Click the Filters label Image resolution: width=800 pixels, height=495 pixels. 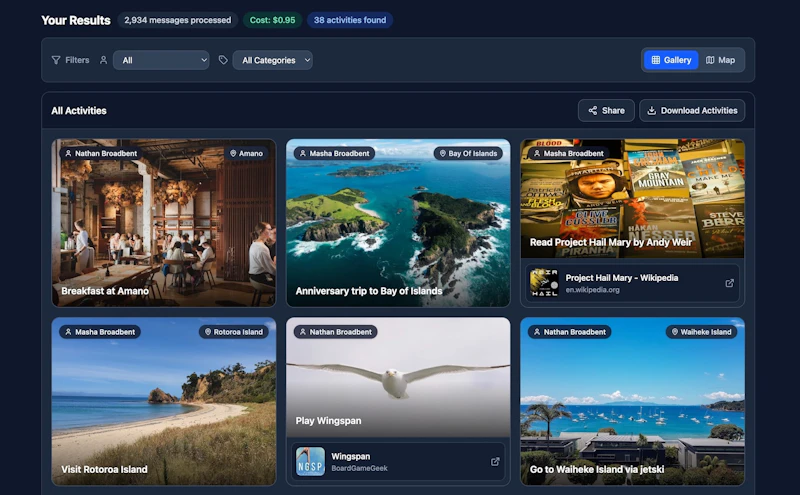[x=77, y=60]
